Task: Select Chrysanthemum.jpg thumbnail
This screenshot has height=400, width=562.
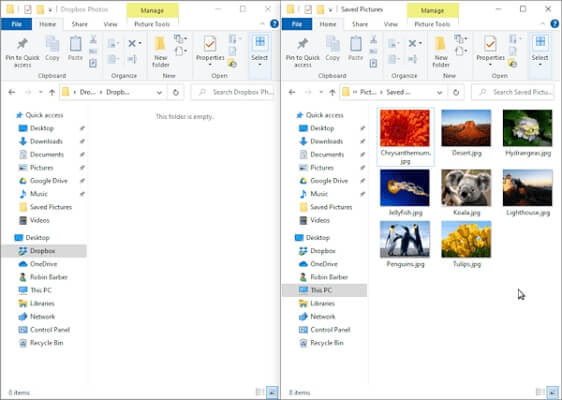Action: click(x=405, y=128)
